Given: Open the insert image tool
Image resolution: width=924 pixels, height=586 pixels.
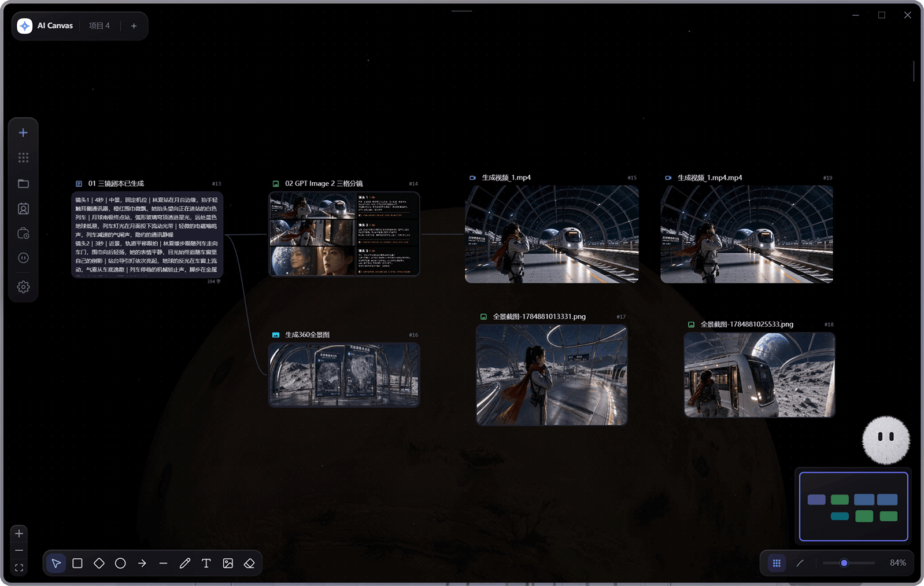Looking at the screenshot, I should [x=228, y=563].
